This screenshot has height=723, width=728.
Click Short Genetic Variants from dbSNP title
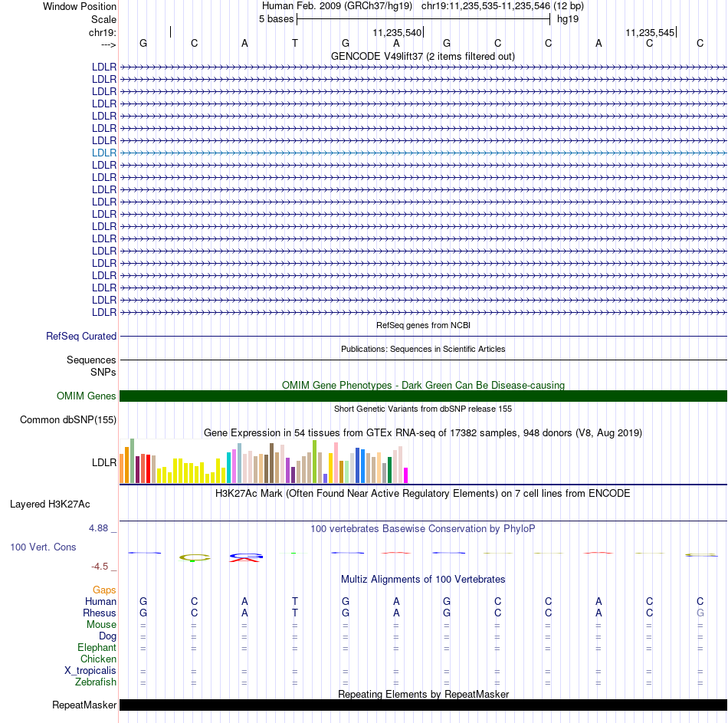pos(423,409)
